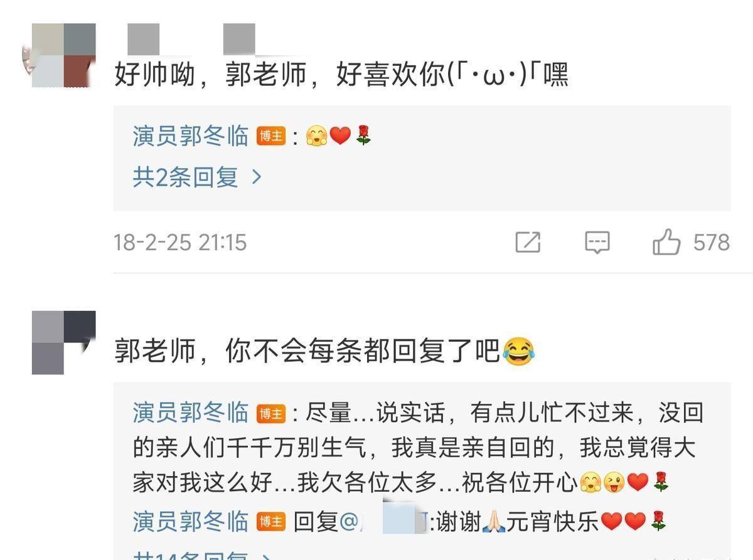Tap the 博主 badge before 回复@

tap(271, 522)
